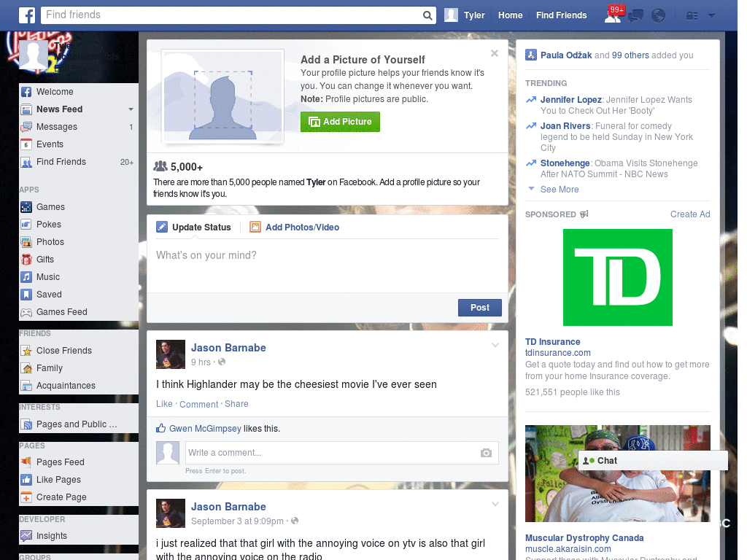Open Joan Rivers trending topic

tap(565, 126)
